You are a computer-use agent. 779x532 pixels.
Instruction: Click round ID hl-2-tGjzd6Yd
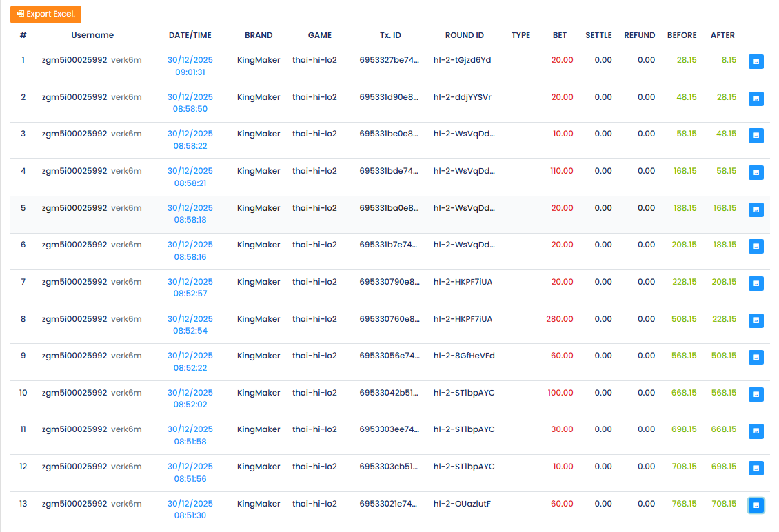coord(462,60)
